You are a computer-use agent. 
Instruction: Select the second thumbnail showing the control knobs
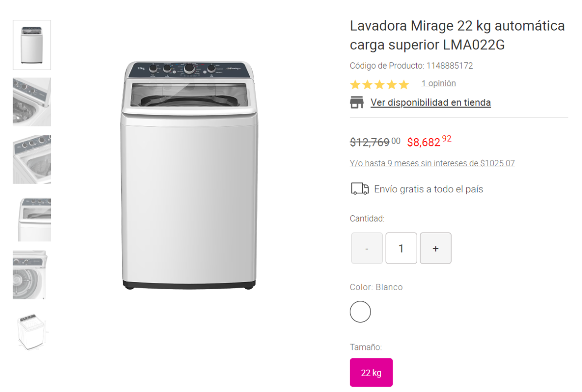tap(32, 102)
